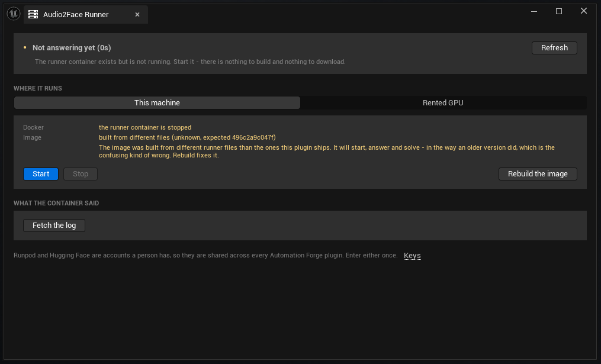Click the 'WHAT THE CONTAINER SAID' heading

(x=56, y=203)
